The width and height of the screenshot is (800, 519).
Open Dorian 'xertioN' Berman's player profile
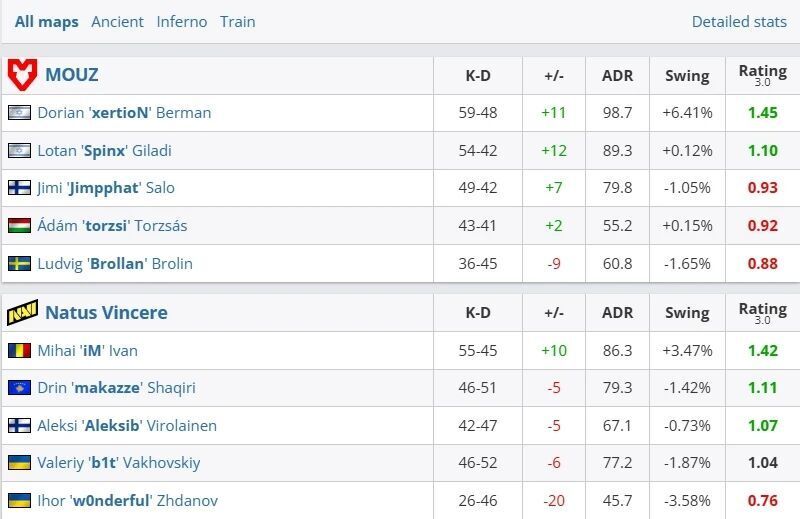point(124,113)
